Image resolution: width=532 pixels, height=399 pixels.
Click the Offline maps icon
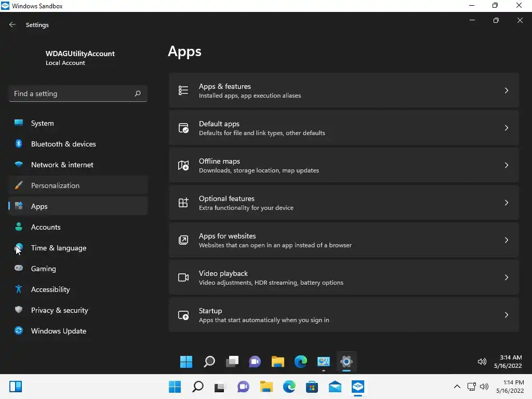[x=183, y=165]
